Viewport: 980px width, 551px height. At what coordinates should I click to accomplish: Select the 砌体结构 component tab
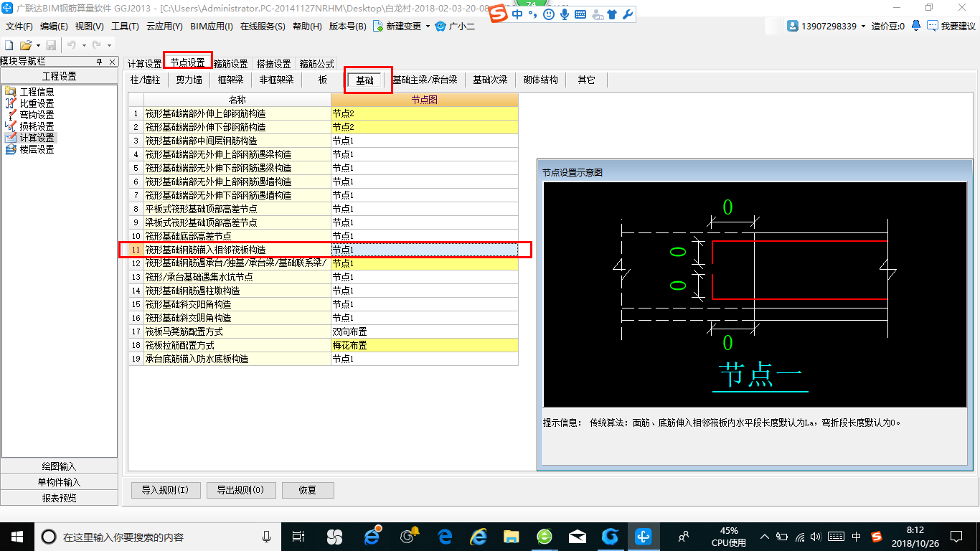coord(541,80)
